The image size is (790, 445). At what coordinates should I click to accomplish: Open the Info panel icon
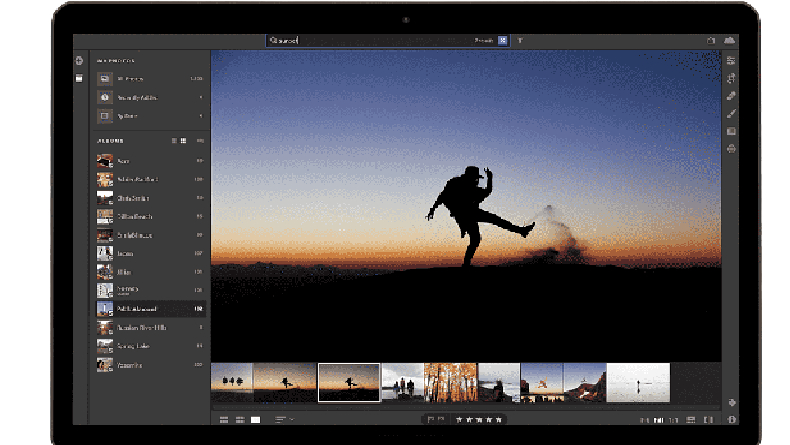[x=732, y=419]
